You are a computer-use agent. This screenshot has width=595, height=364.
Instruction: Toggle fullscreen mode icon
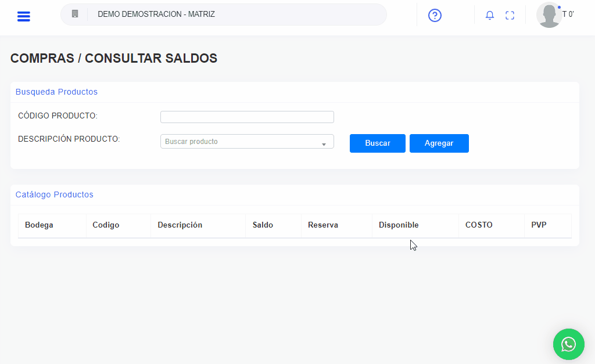point(510,16)
